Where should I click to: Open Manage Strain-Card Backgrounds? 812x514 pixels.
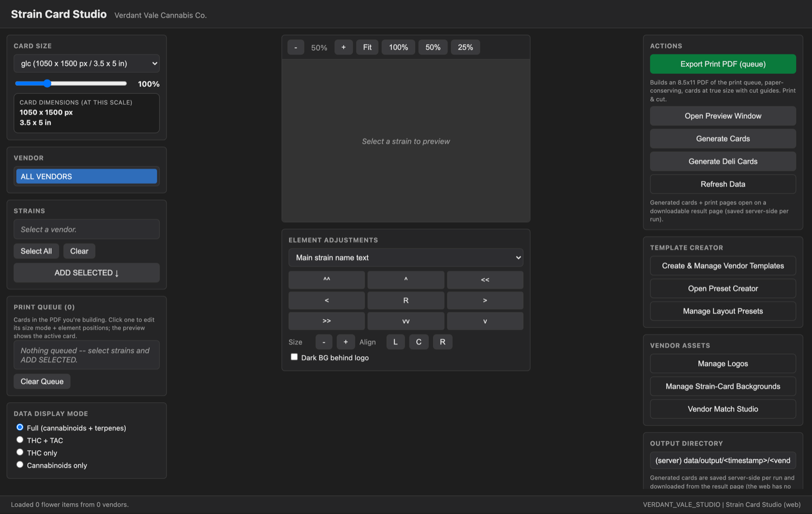[x=723, y=386]
